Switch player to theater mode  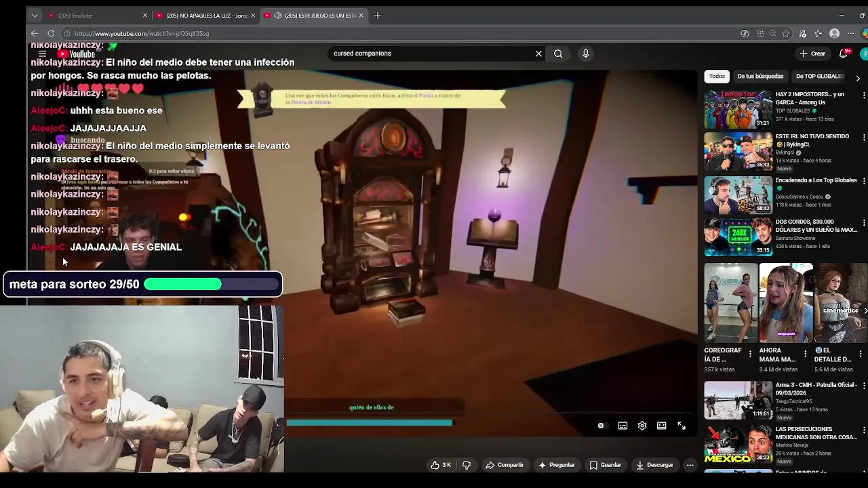click(662, 426)
